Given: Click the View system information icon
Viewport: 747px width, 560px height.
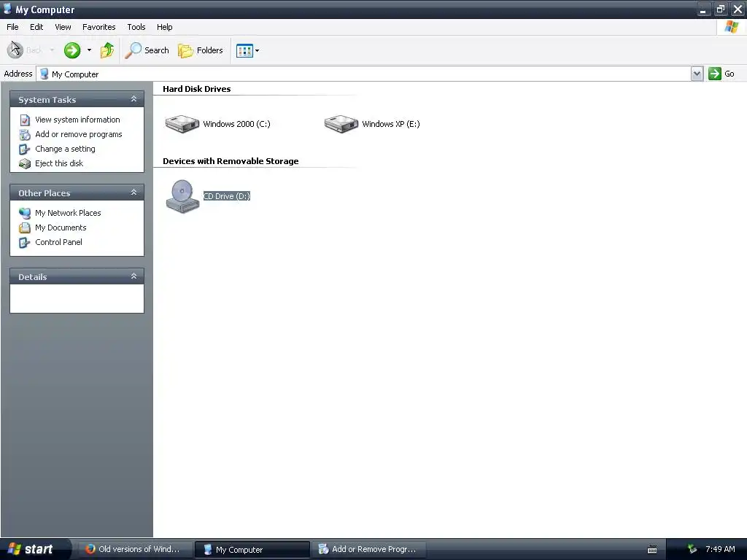Looking at the screenshot, I should pyautogui.click(x=25, y=120).
